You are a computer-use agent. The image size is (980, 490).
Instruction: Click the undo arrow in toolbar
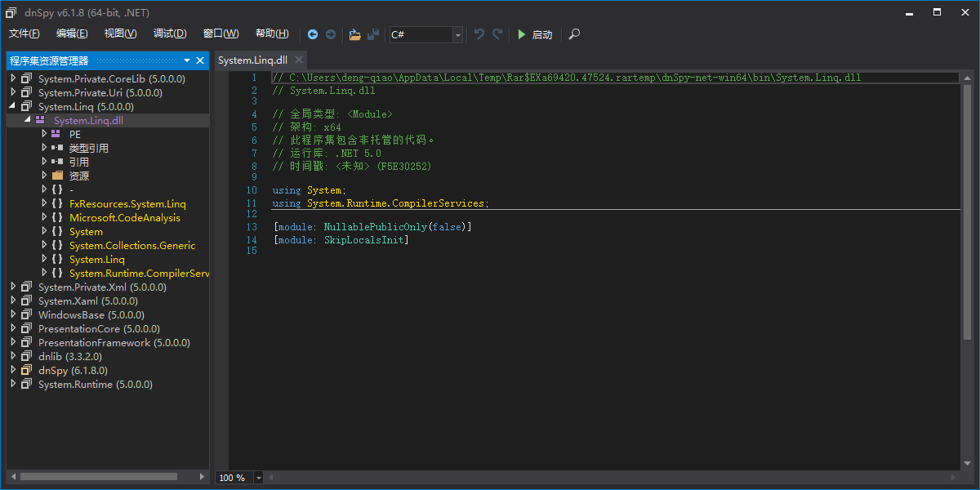479,34
